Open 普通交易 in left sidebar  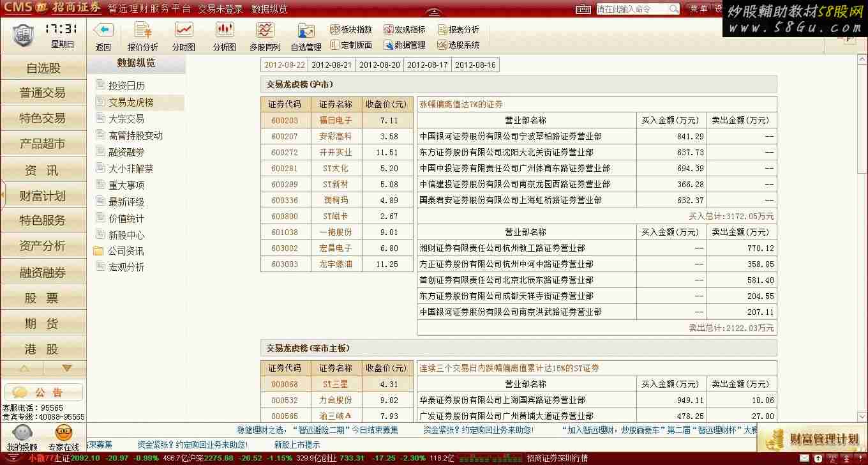(43, 93)
